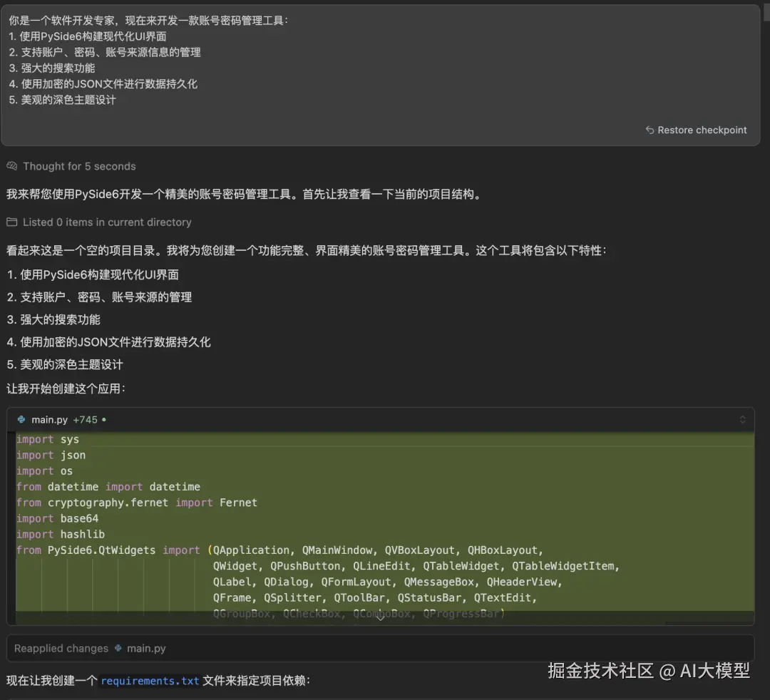Expand the 'Thought for 5 seconds' section
This screenshot has height=700, width=770.
(x=79, y=166)
